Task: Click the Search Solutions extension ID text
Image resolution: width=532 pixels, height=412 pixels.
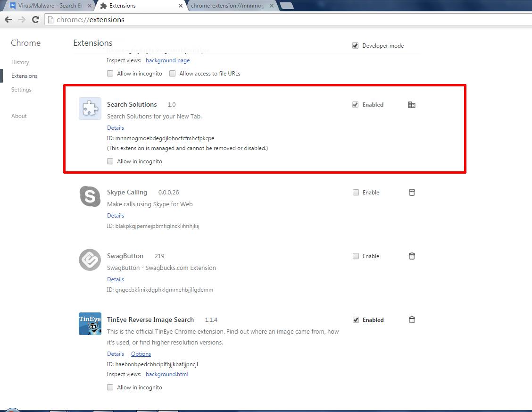Action: [x=160, y=138]
